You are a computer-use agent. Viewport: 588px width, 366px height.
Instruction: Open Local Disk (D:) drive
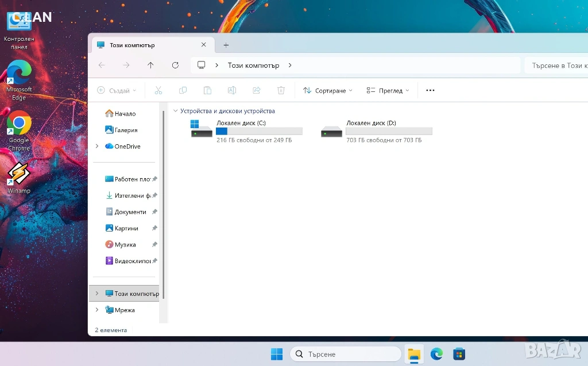[376, 131]
